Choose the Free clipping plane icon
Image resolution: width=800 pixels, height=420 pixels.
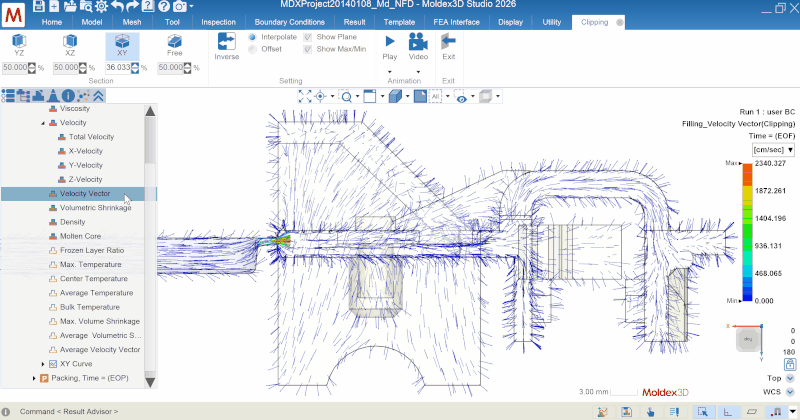coord(174,45)
